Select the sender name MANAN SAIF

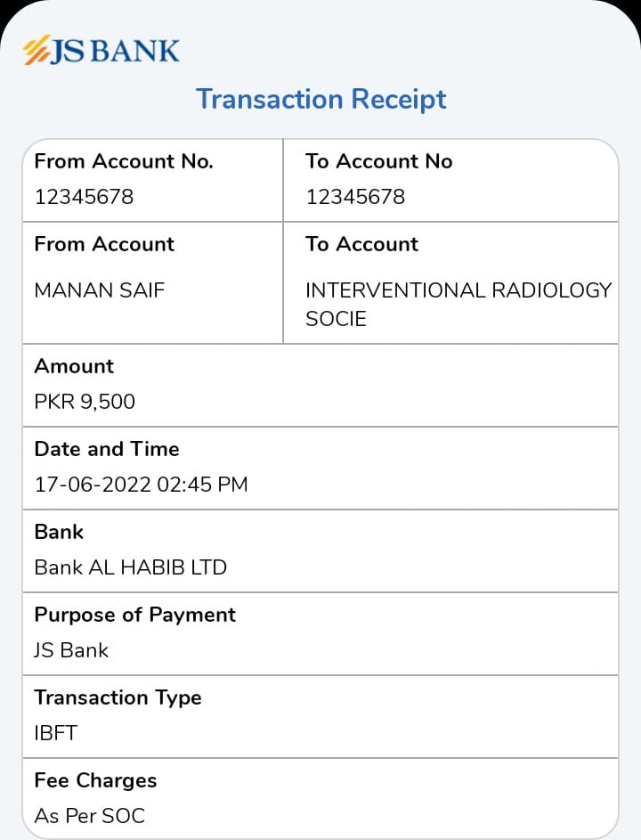[x=99, y=290]
